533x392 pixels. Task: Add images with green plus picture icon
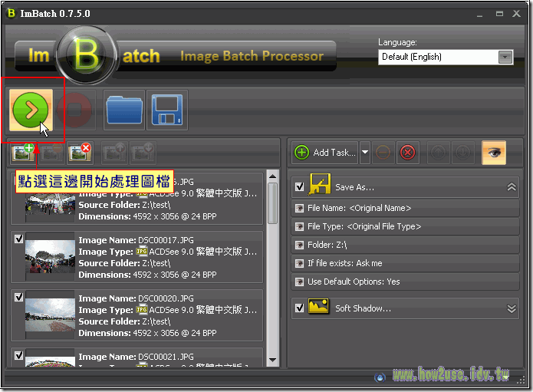click(x=23, y=153)
